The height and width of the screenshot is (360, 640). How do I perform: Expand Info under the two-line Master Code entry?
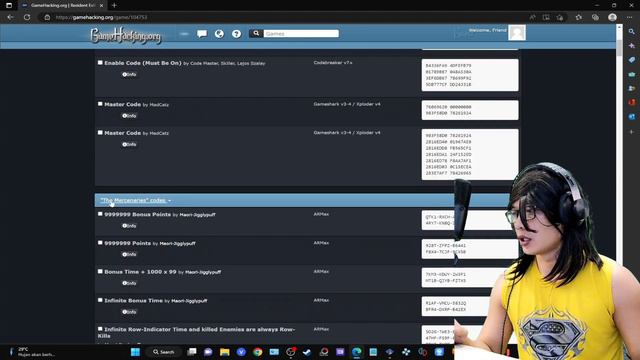click(129, 116)
